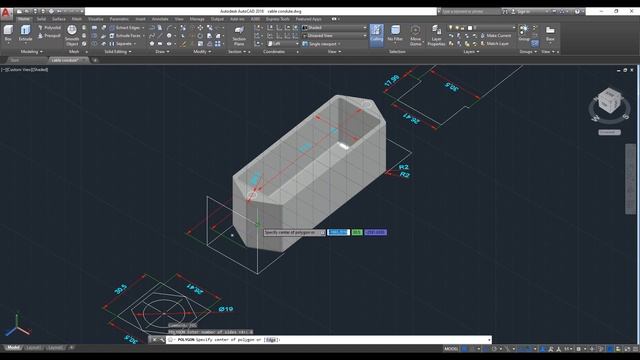This screenshot has height=360, width=640.
Task: Click the Separate tool in Solid Editing
Action: 121,44
